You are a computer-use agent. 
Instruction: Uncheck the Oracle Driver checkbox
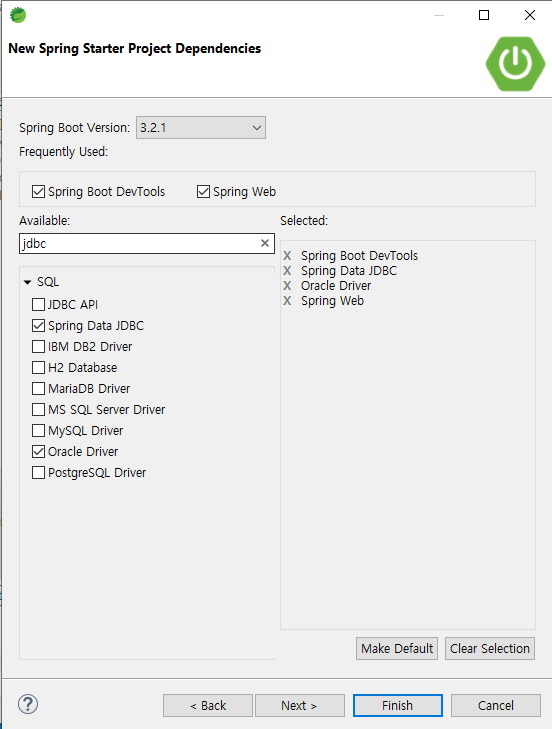coord(38,451)
